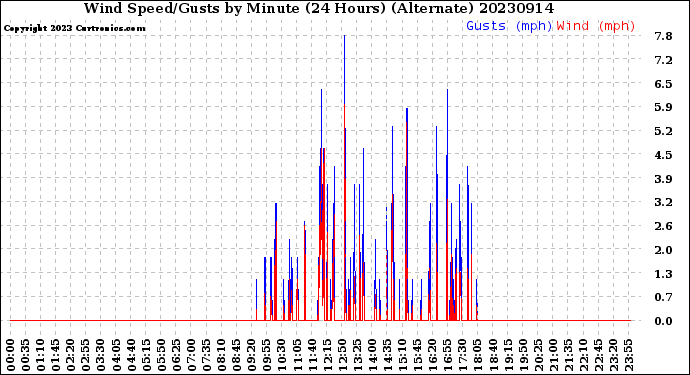Image resolution: width=690 pixels, height=375 pixels.
Task: Click the x-axis time label 14:00
Action: click(372, 355)
